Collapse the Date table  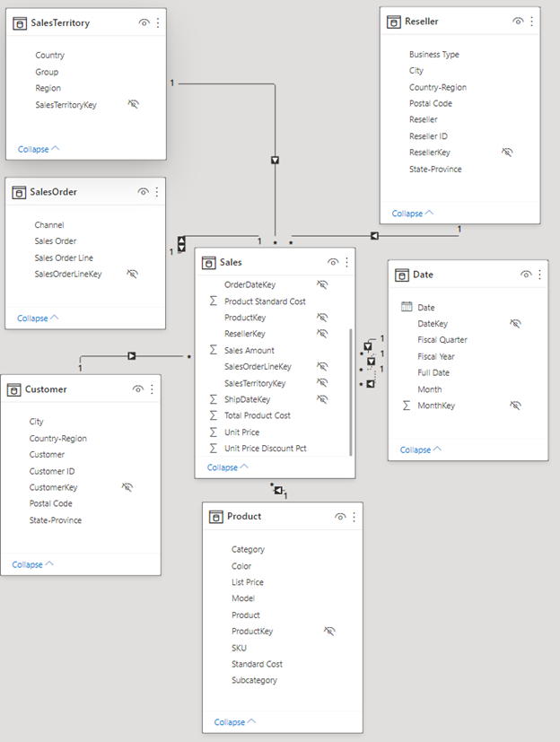tap(420, 450)
